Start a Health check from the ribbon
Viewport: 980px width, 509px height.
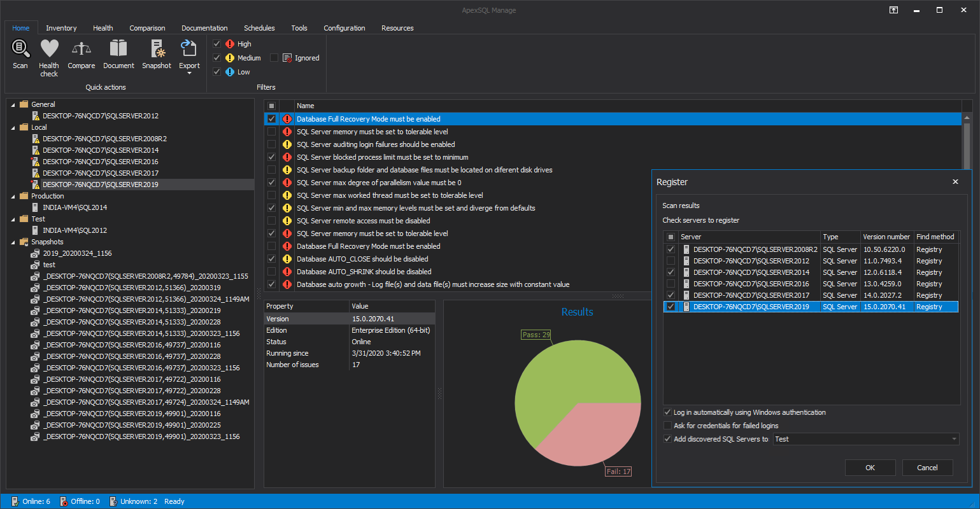(x=49, y=57)
